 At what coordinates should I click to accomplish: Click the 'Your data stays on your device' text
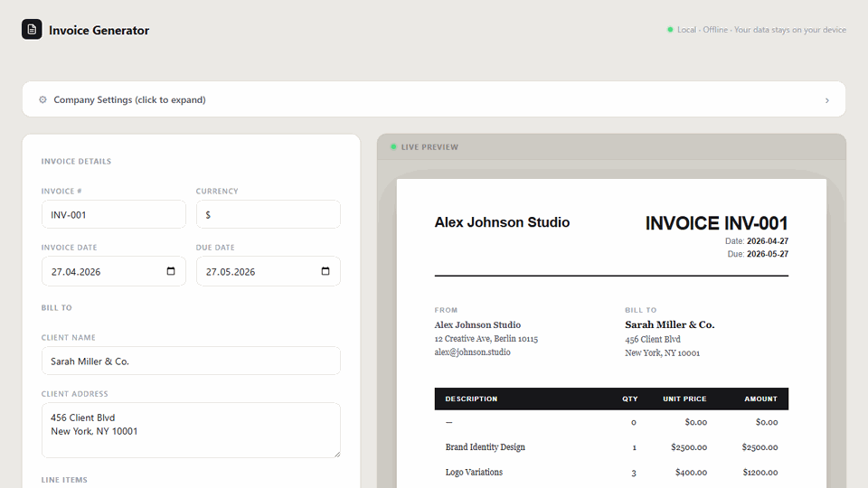pyautogui.click(x=790, y=30)
